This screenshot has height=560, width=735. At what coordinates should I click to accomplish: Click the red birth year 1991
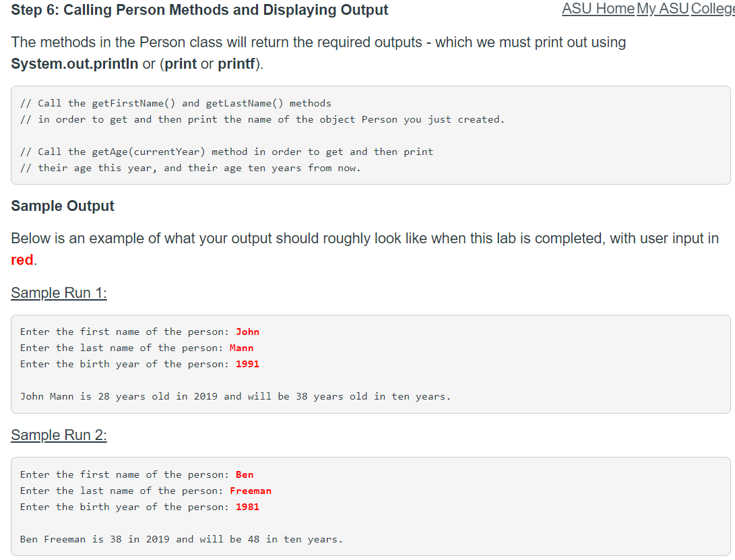(247, 364)
